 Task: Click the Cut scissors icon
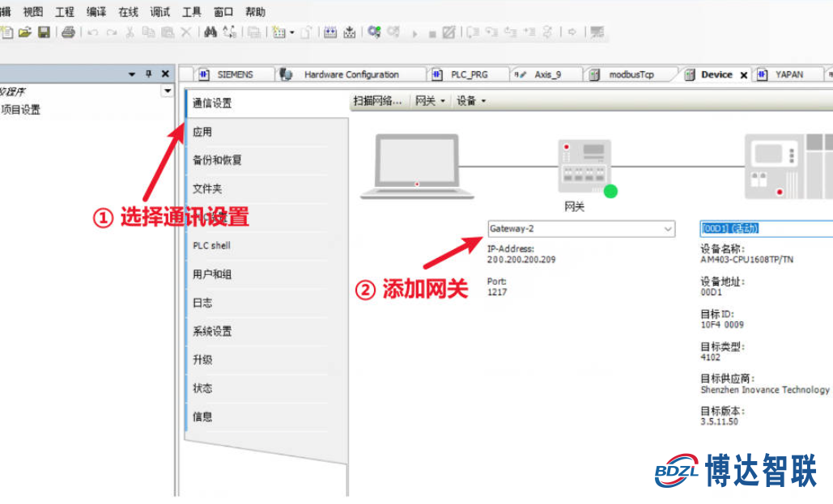coord(130,32)
